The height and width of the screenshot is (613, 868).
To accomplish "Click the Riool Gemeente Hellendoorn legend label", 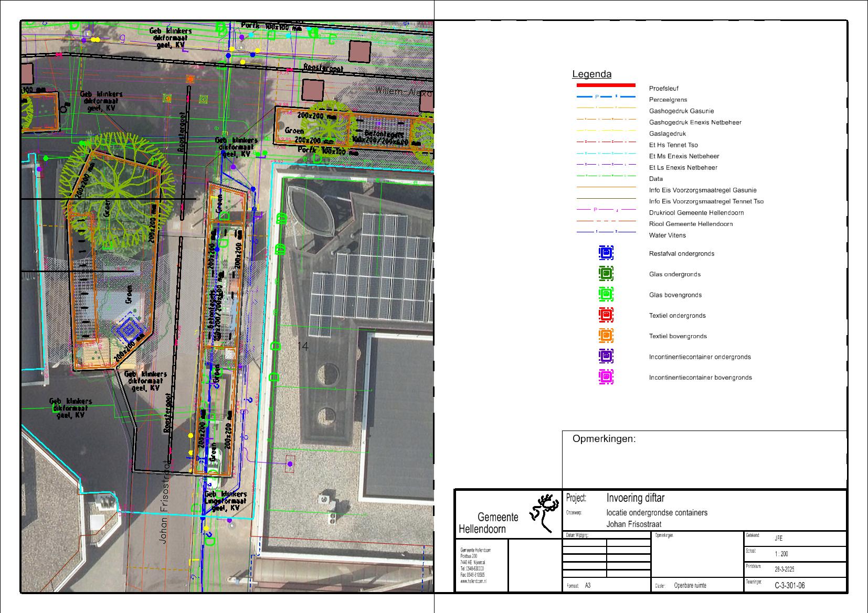I will 691,224.
